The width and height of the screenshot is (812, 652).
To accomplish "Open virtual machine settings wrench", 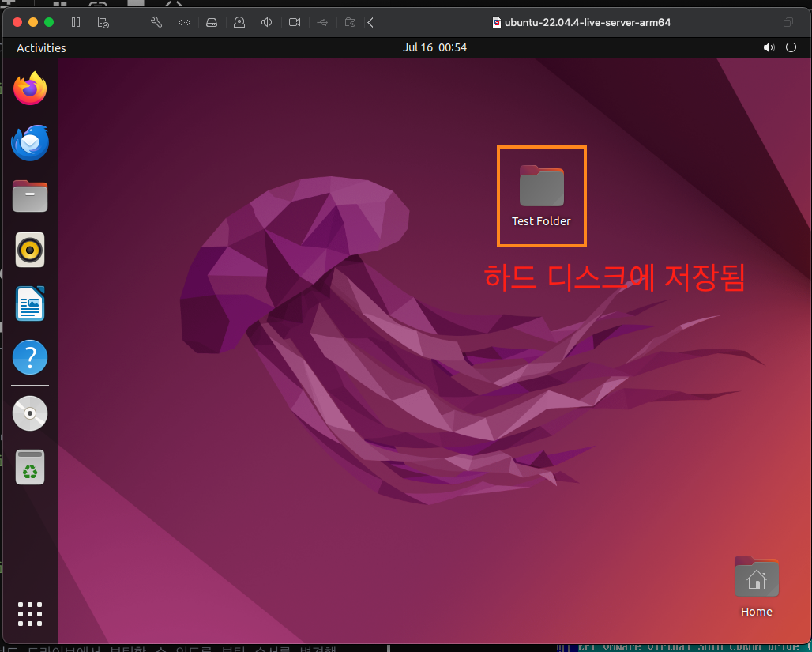I will 156,22.
